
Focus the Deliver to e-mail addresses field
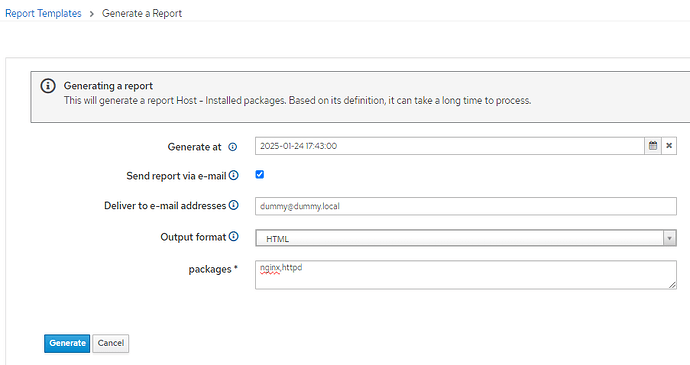[x=466, y=206]
